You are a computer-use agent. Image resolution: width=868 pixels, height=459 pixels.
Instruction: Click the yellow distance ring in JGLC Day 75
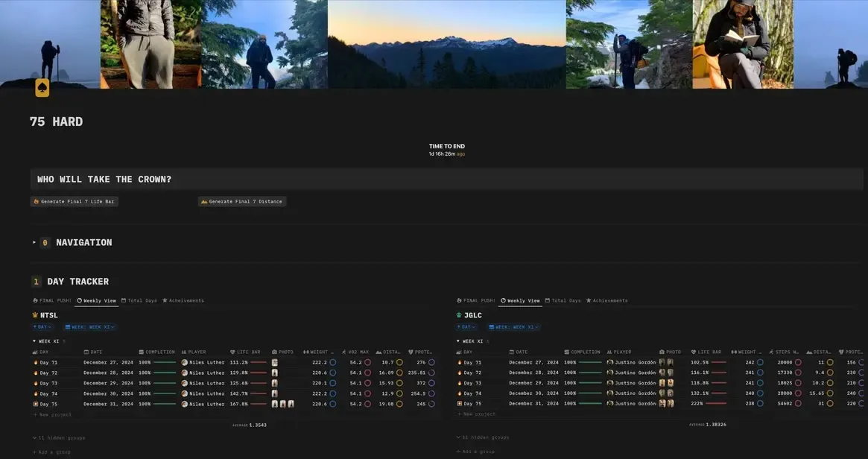(x=830, y=404)
